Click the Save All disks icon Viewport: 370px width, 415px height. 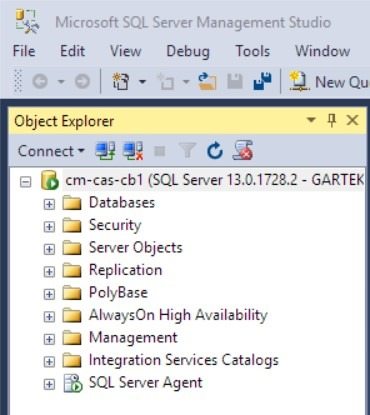[262, 82]
